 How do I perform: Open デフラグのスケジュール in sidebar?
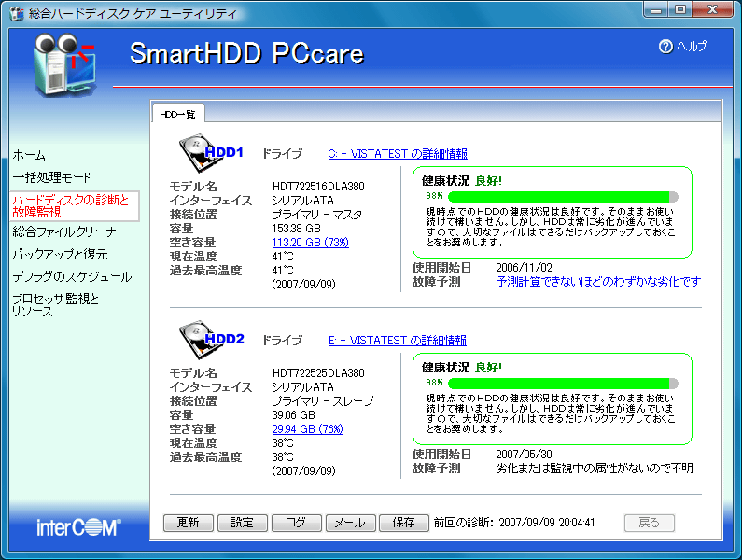coord(72,276)
